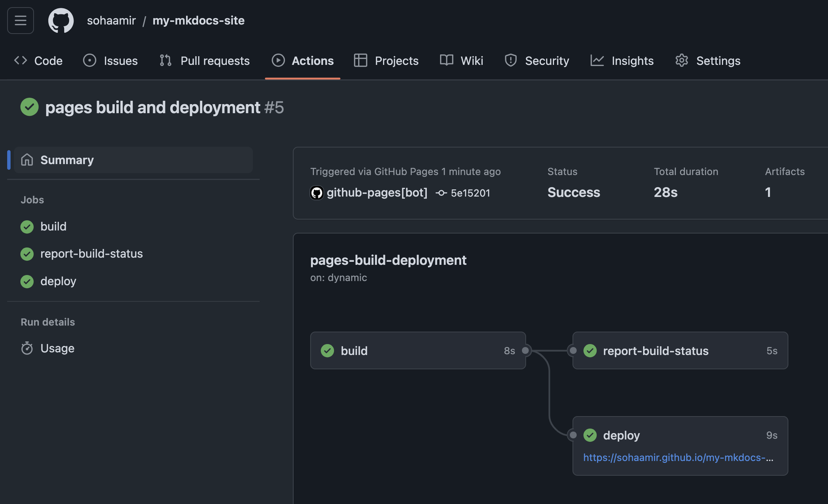Open the Projects tab
The image size is (828, 504).
386,59
